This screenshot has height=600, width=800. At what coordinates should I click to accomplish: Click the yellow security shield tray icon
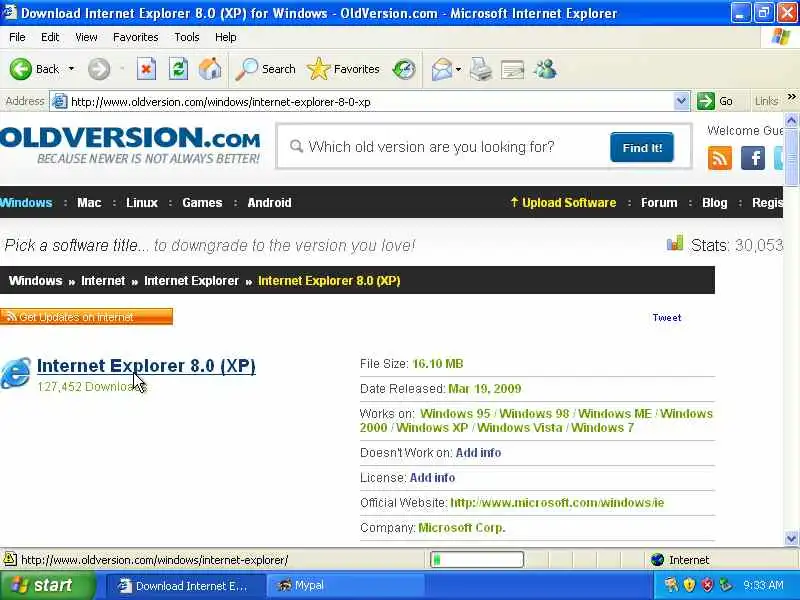coord(689,585)
